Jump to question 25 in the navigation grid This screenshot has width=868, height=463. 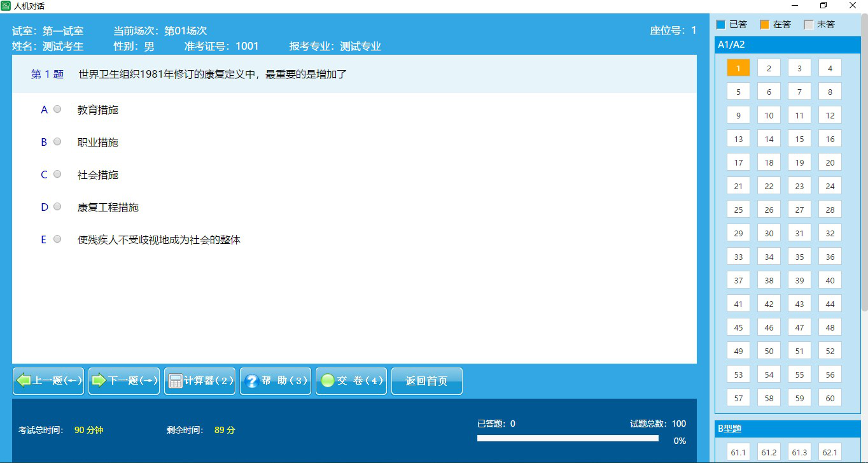[738, 209]
